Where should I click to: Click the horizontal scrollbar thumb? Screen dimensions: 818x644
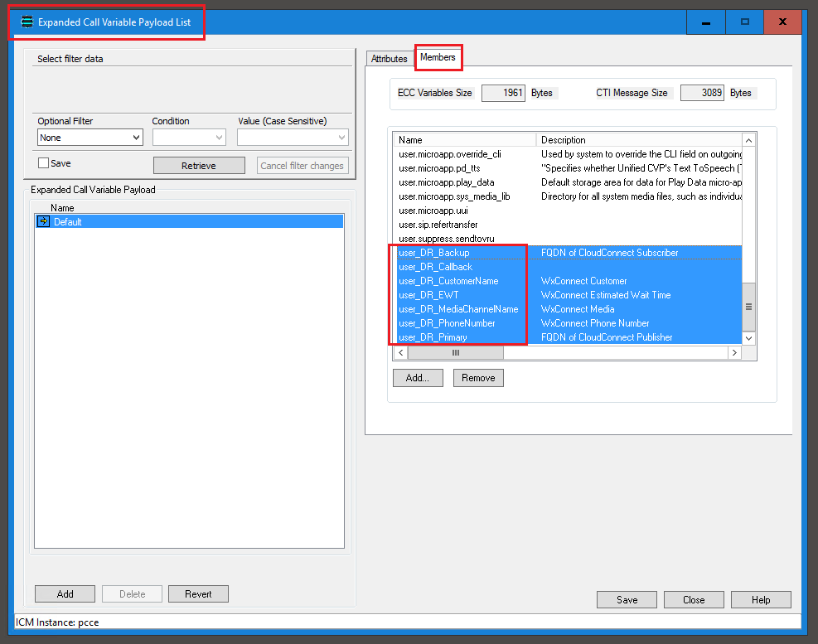click(456, 353)
